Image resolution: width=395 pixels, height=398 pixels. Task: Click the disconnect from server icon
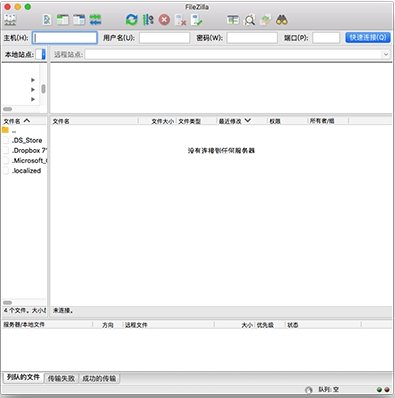(181, 20)
